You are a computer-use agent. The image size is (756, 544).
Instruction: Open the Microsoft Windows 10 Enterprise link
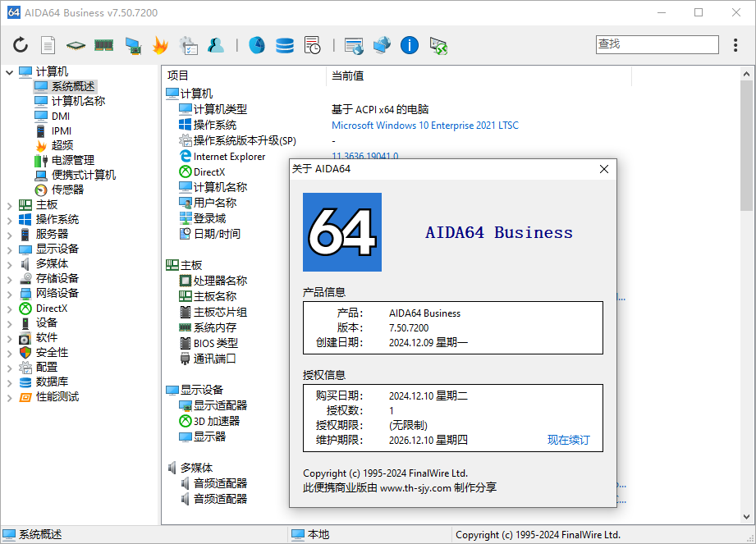(x=424, y=126)
